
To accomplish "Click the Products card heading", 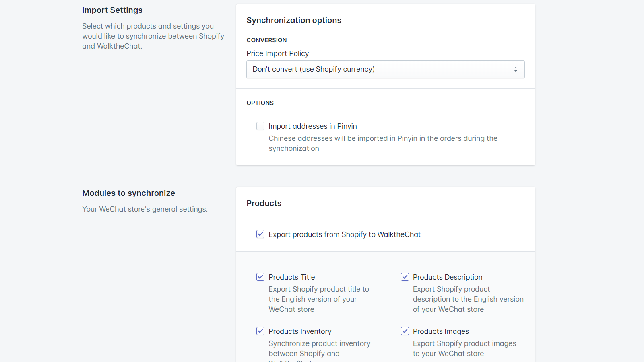I will point(264,203).
